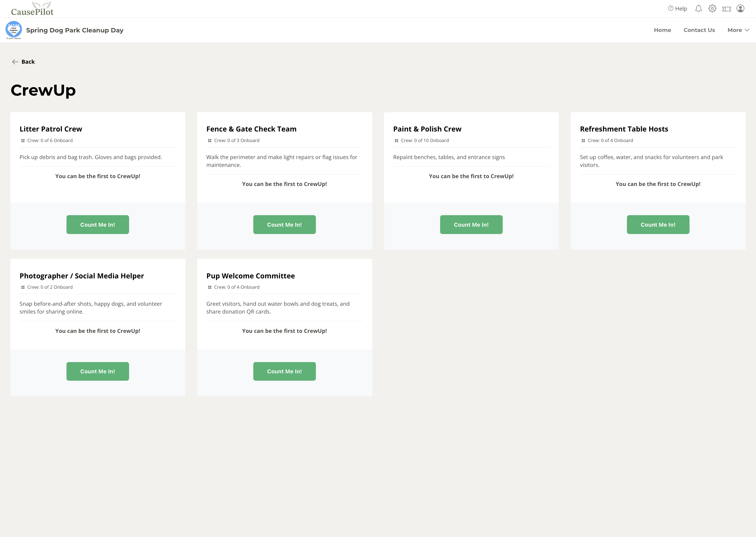756x537 pixels.
Task: Click the back arrow icon
Action: click(15, 62)
